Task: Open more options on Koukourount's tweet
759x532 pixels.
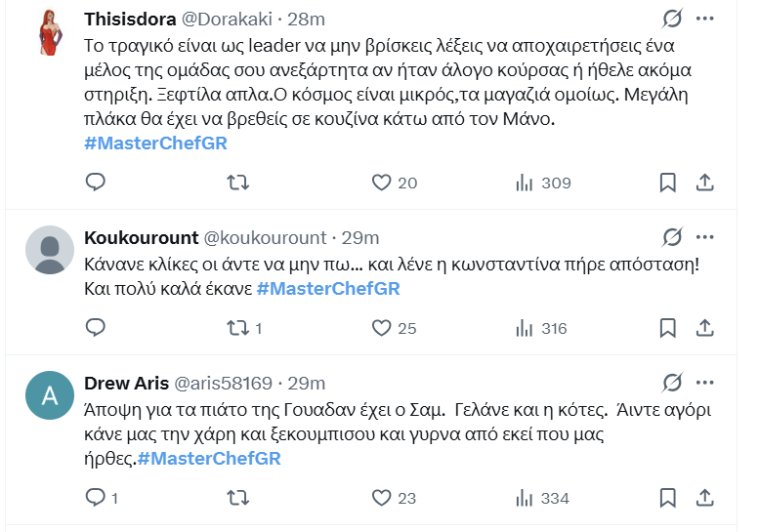Action: [704, 237]
